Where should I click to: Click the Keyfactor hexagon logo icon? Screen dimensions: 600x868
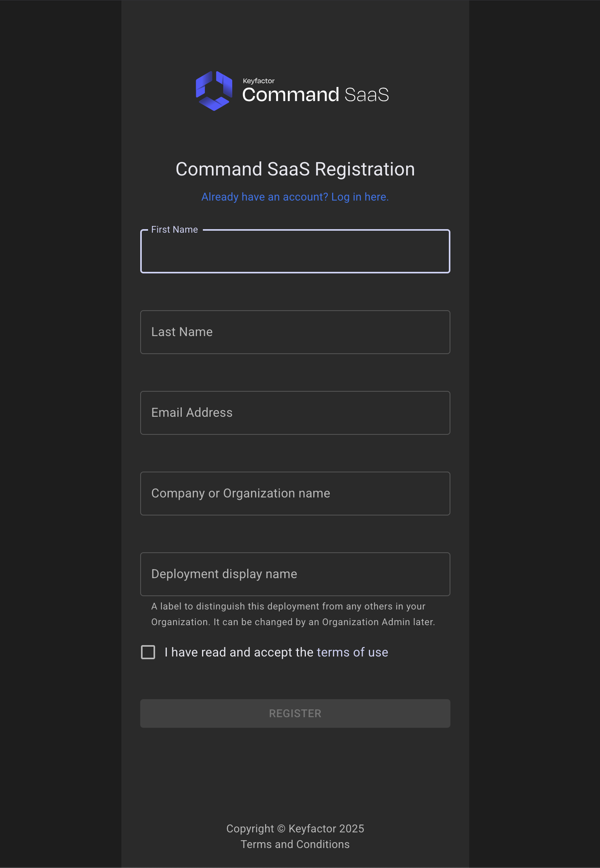click(x=214, y=91)
